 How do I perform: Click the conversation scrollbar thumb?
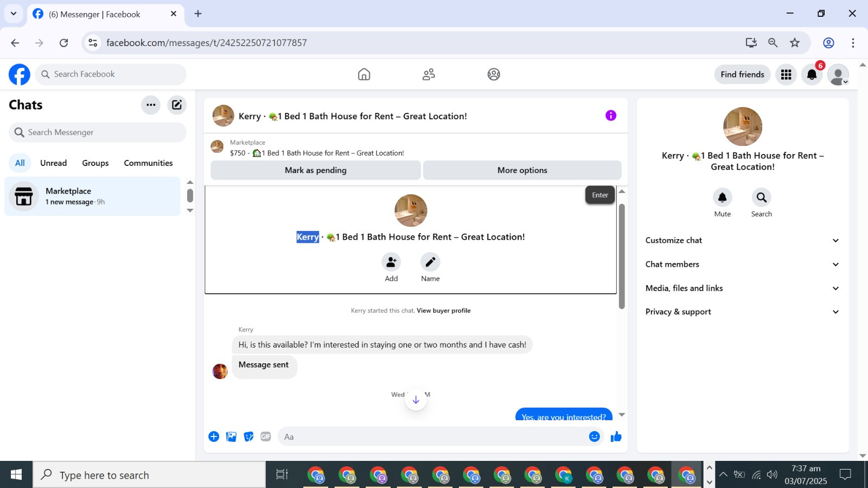click(x=622, y=256)
